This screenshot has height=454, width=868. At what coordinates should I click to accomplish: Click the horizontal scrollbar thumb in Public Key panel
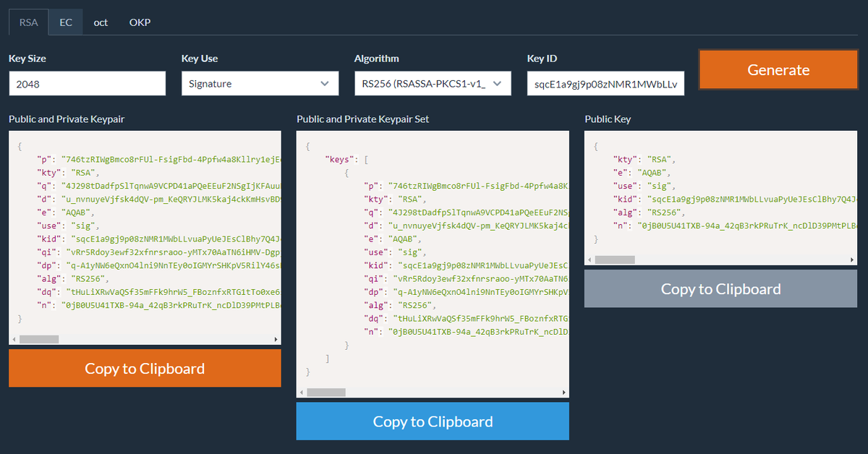click(615, 260)
